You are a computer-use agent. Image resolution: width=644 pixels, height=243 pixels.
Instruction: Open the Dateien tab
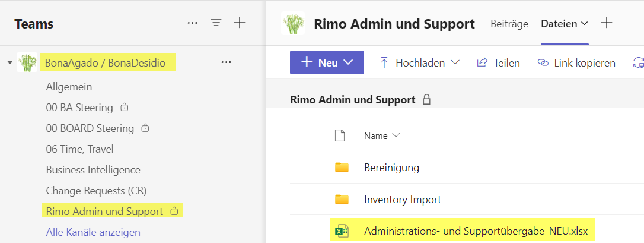[x=560, y=24]
